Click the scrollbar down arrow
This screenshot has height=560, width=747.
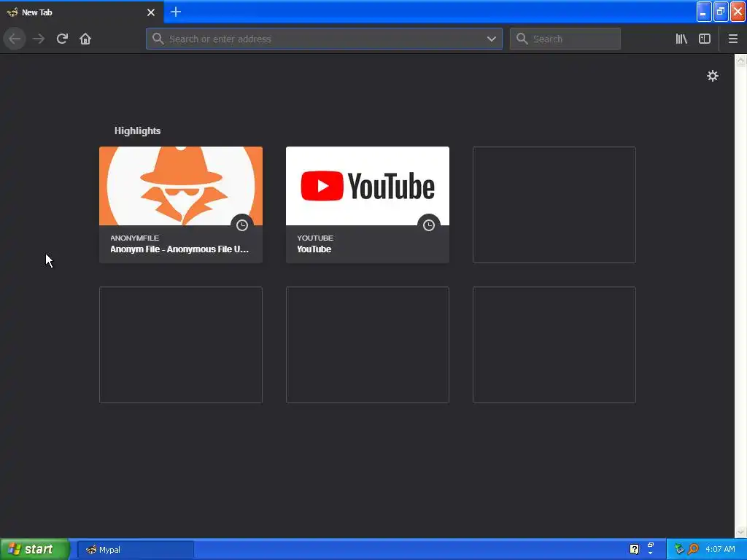740,532
